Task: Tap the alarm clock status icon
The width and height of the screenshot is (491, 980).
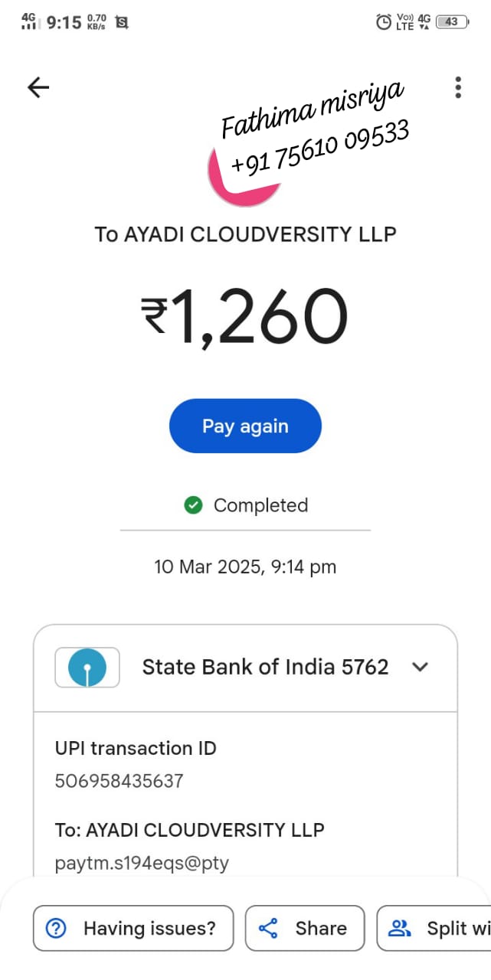Action: click(383, 22)
